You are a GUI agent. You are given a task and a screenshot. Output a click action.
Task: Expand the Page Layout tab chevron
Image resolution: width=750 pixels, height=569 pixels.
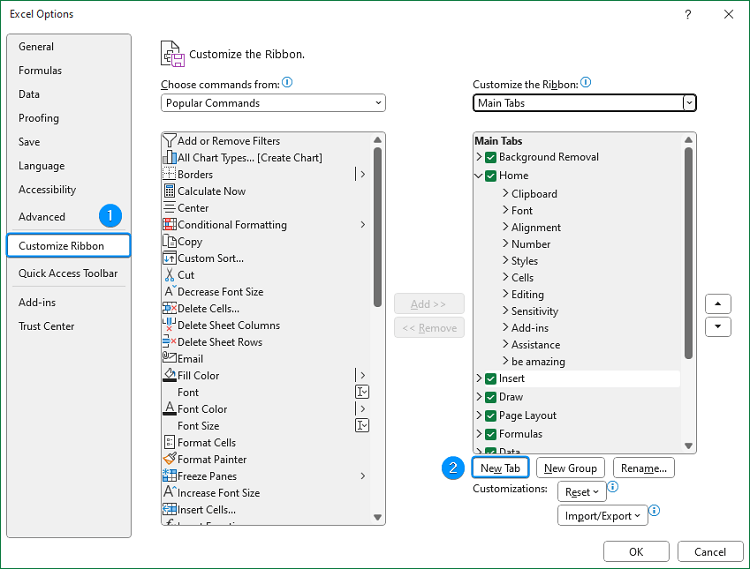pyautogui.click(x=479, y=415)
